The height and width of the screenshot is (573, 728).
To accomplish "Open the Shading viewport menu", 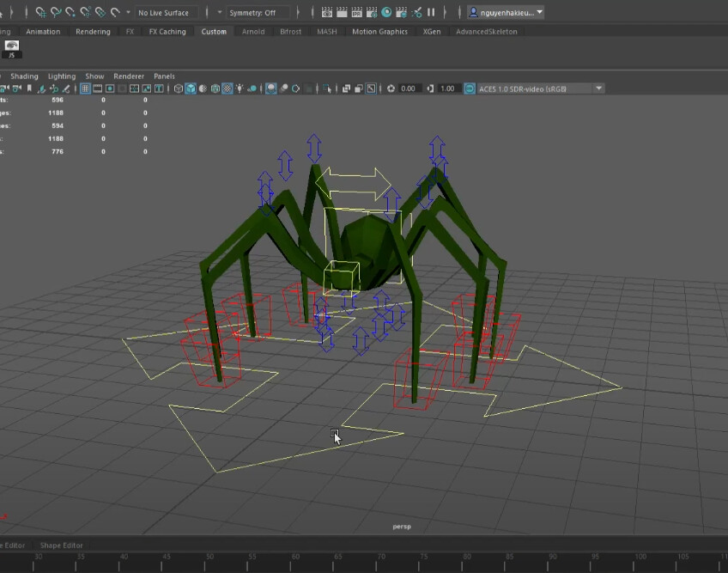I will [24, 76].
